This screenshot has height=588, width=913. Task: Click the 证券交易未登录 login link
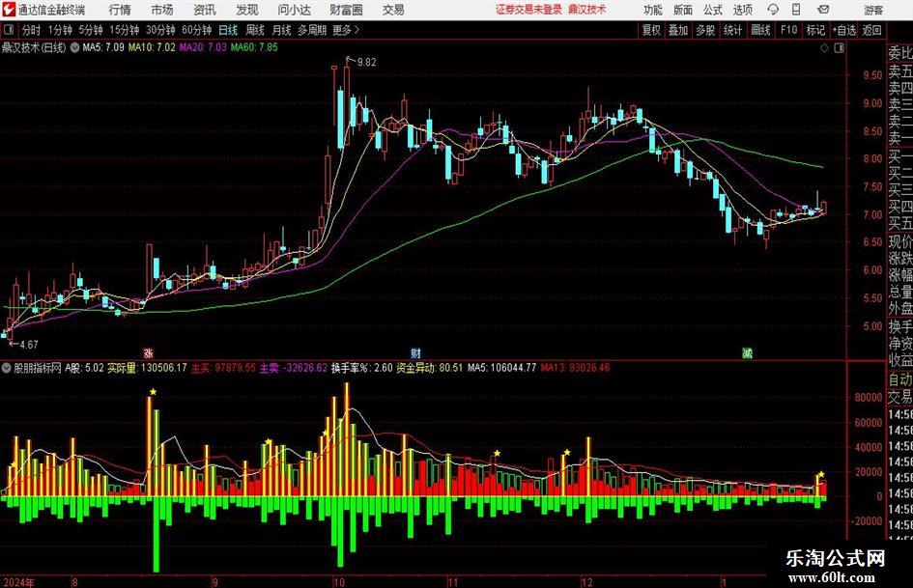[528, 10]
